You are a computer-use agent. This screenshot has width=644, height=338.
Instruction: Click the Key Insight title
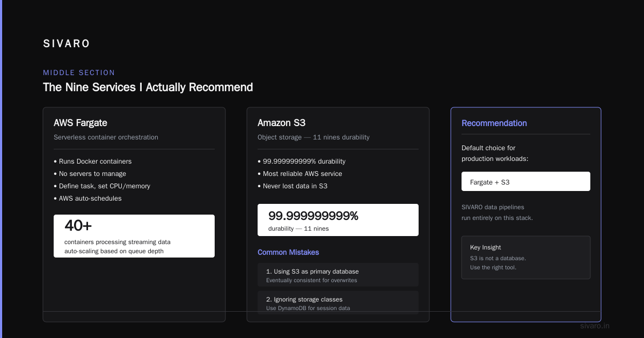486,247
